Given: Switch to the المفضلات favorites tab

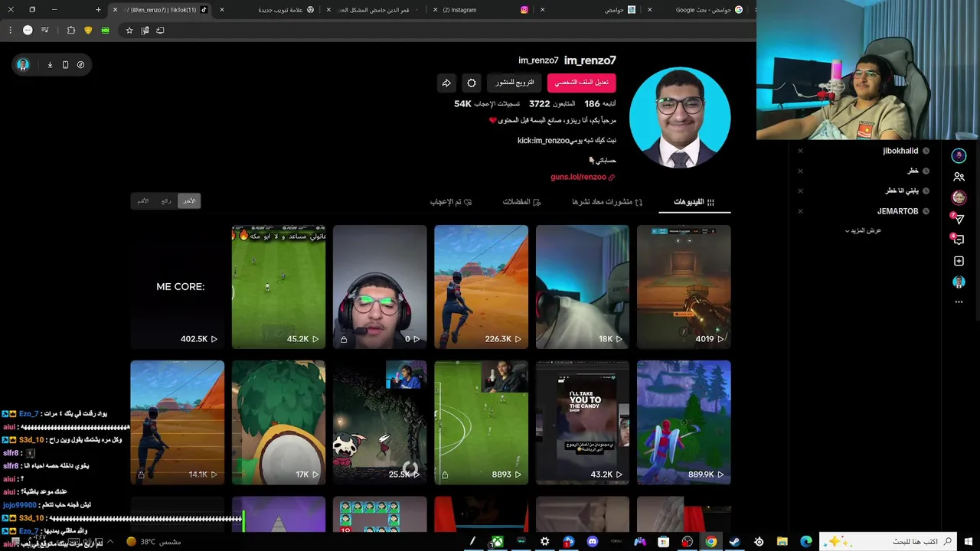Looking at the screenshot, I should point(521,202).
